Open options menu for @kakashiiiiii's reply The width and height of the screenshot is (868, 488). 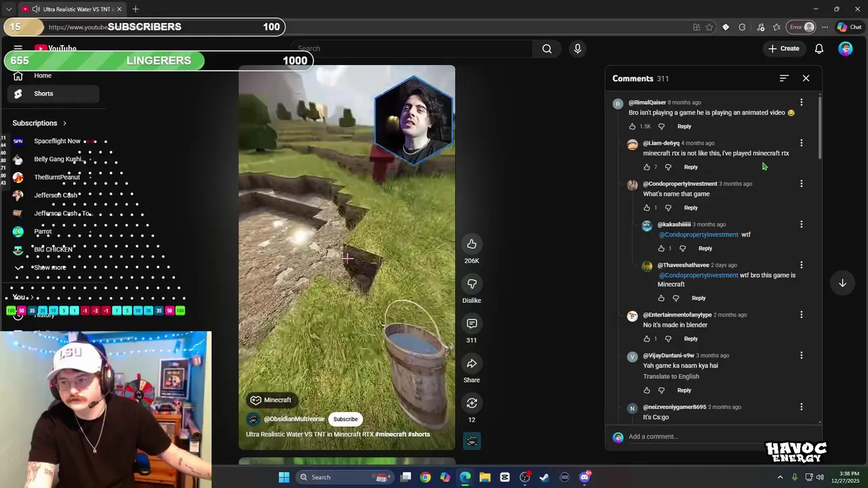pyautogui.click(x=801, y=224)
